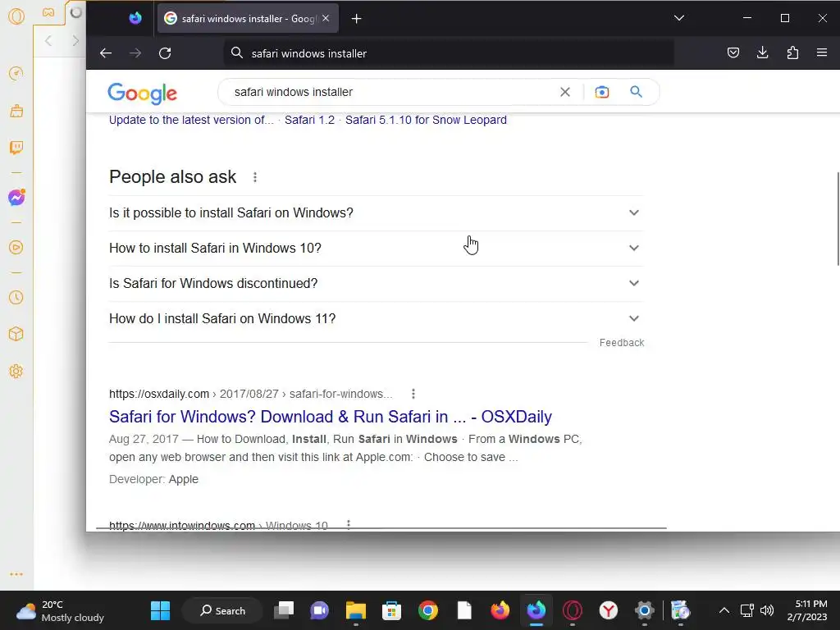Focus the Firefox address bar
840x630 pixels.
point(449,53)
